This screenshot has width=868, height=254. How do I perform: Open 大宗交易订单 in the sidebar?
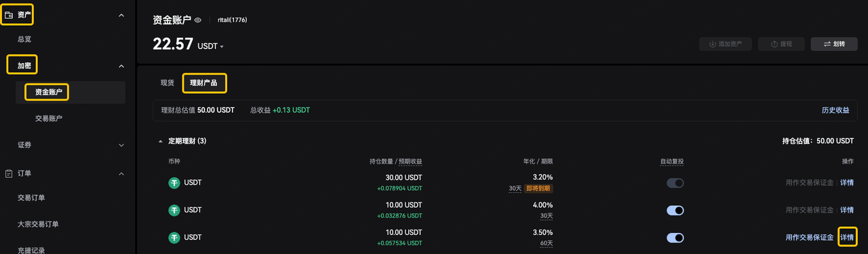click(38, 223)
